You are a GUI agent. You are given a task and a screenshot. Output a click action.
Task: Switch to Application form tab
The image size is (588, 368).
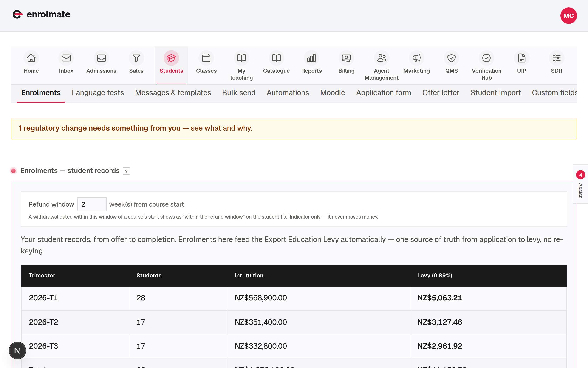click(x=383, y=93)
